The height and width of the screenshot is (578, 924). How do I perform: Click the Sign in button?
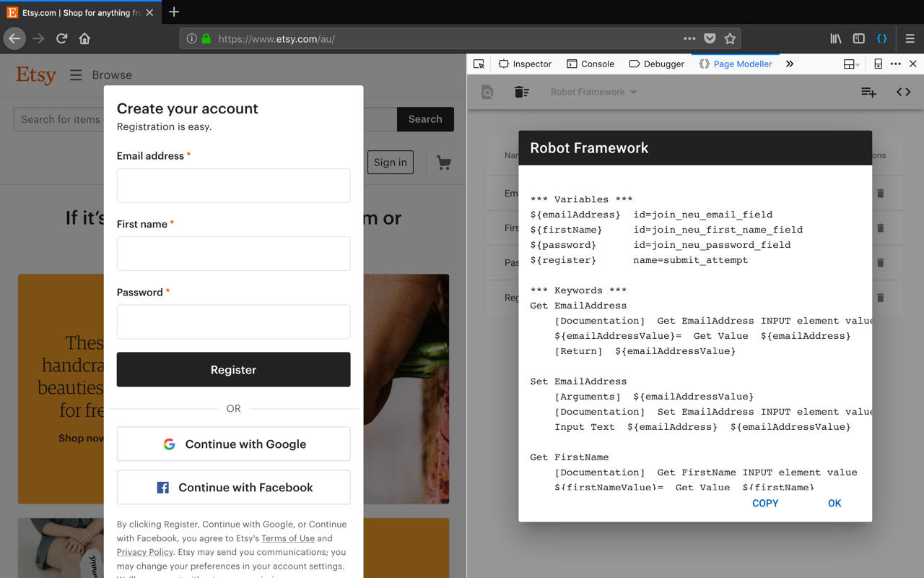pos(391,163)
